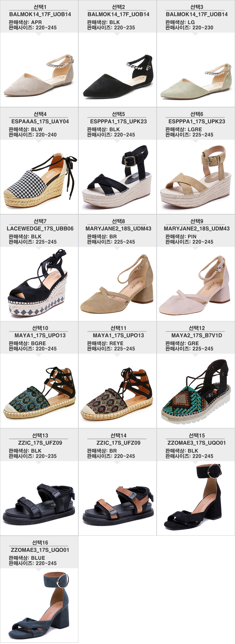This screenshot has height=644, width=235.
Task: Choose the brown BR MARYJANE2 block heel
Action: 117,284
